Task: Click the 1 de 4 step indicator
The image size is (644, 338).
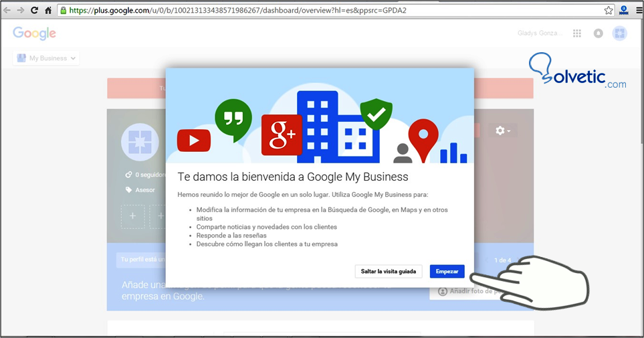Action: point(503,260)
